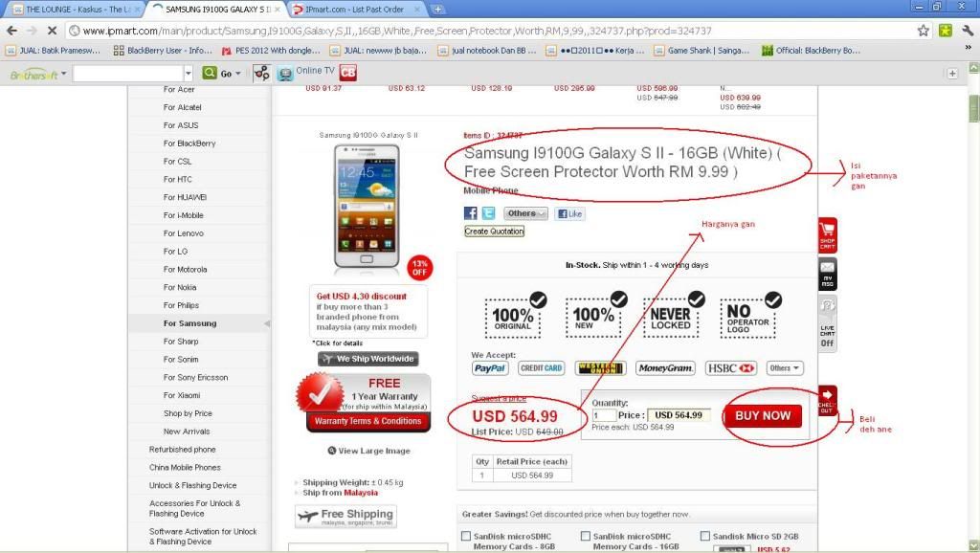Select MoneyGram payment logo
The image size is (980, 553).
(666, 368)
